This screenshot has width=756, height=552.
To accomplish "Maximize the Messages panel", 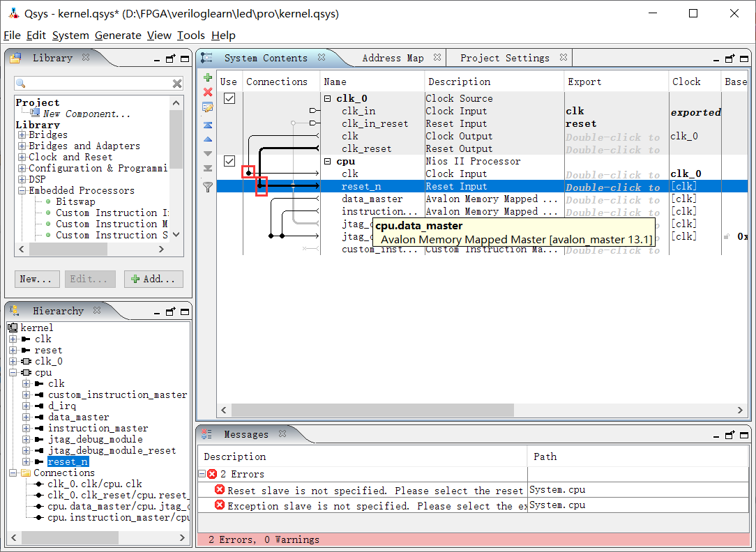I will 744,435.
